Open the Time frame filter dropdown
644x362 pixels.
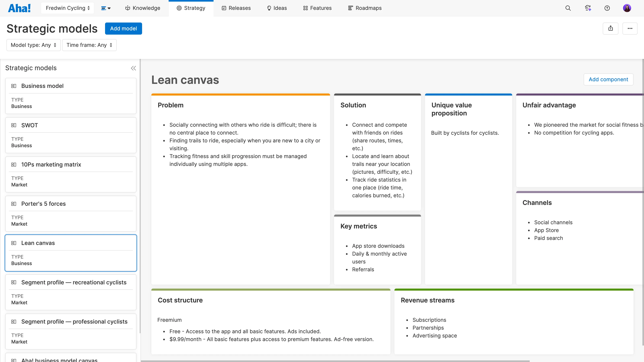(x=89, y=45)
